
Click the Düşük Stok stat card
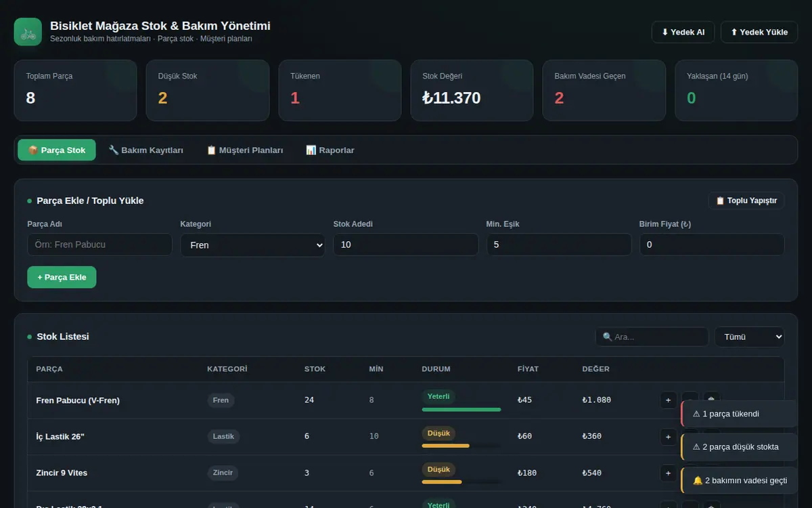tap(208, 91)
